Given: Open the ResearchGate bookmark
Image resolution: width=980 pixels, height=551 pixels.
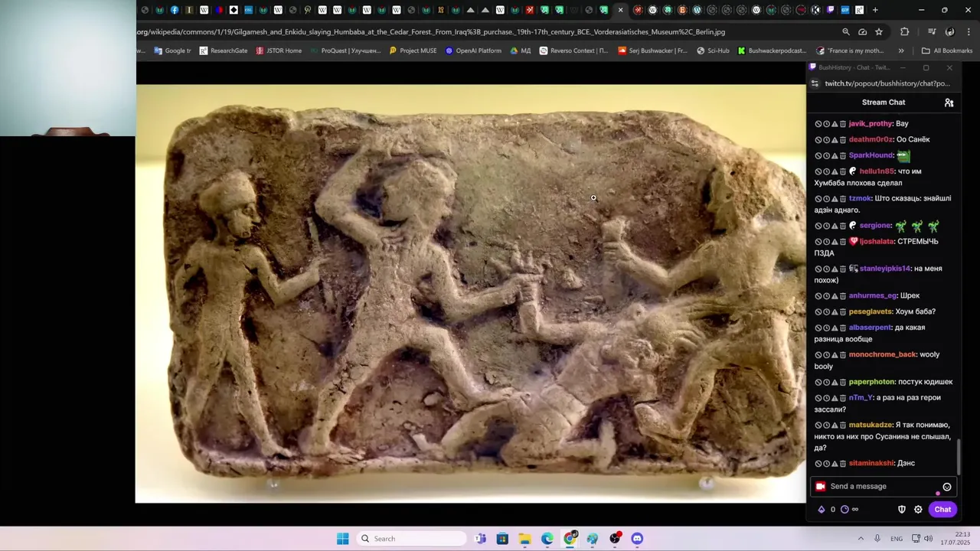Looking at the screenshot, I should click(x=224, y=51).
